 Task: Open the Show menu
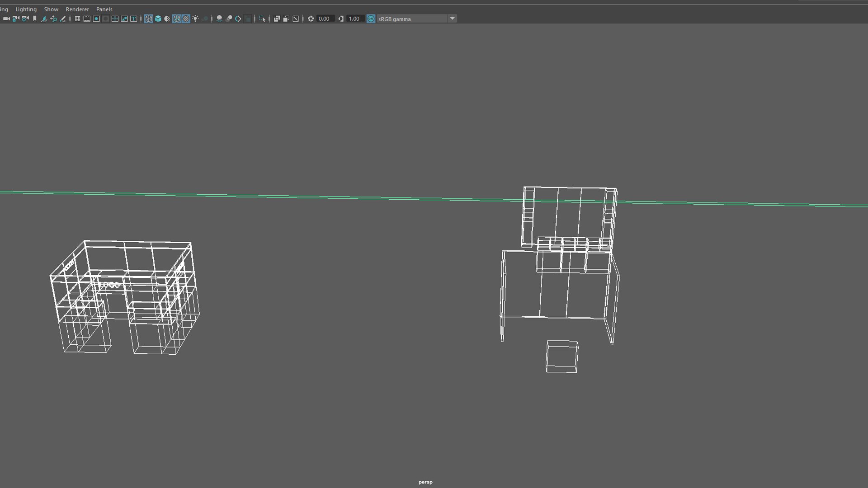pos(51,9)
